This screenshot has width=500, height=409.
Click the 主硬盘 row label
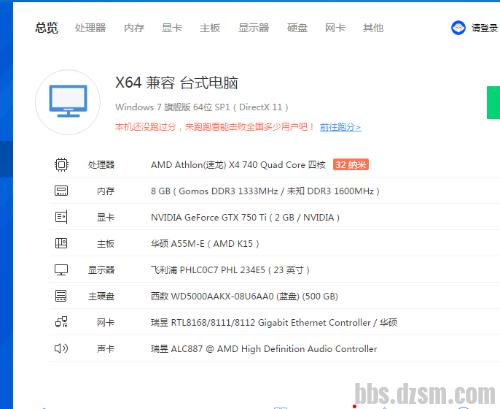click(101, 296)
